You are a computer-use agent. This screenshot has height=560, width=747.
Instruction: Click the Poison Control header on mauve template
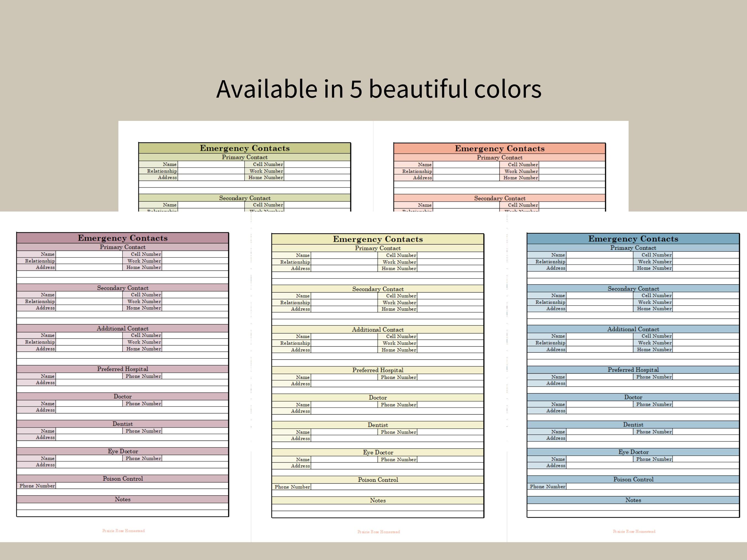(x=123, y=479)
